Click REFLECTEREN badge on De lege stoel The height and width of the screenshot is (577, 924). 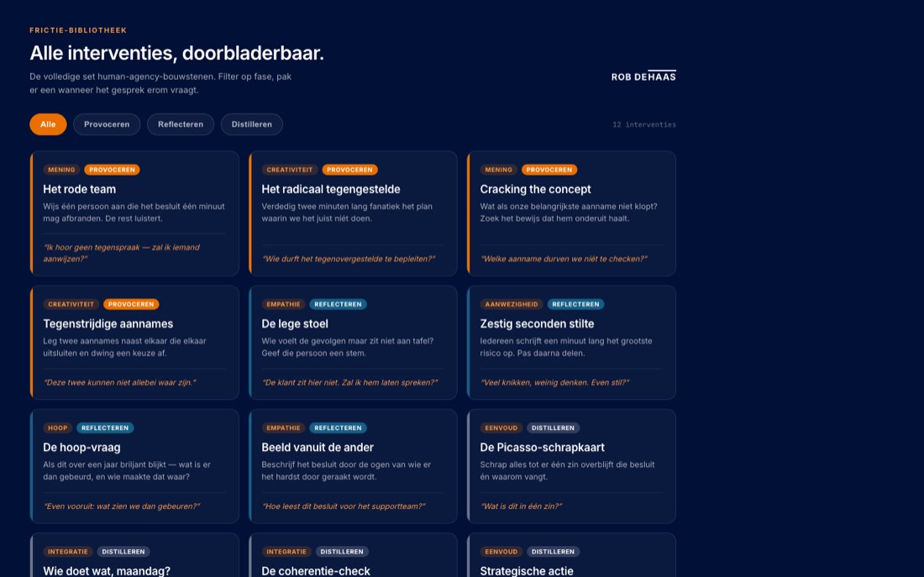(338, 304)
